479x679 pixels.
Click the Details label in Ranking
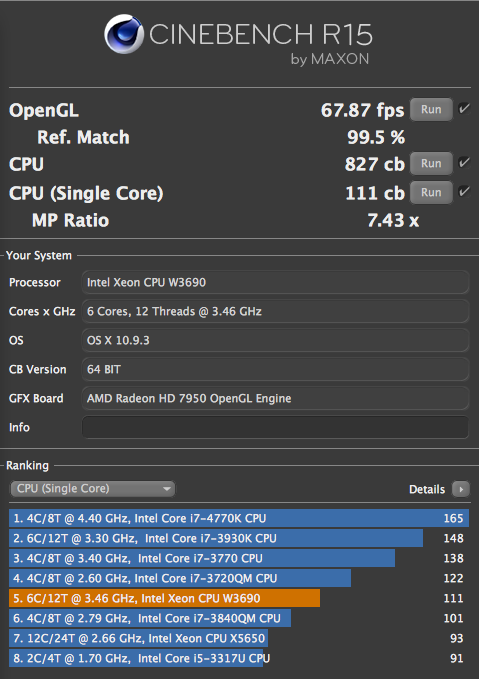(x=427, y=489)
